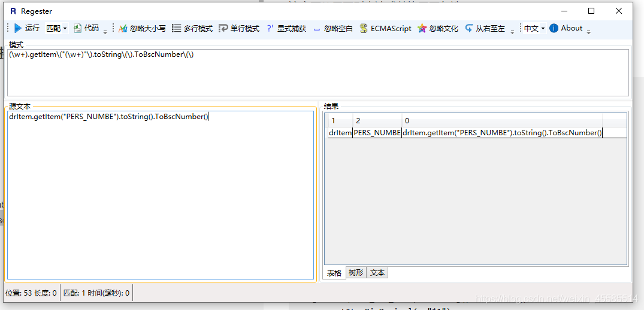Toggle ignore whitespace (忽略空白) option
This screenshot has width=644, height=310.
332,28
